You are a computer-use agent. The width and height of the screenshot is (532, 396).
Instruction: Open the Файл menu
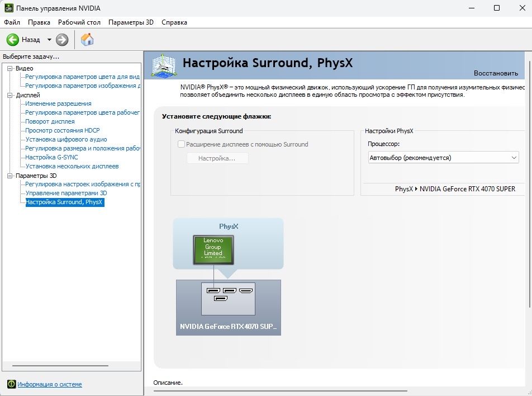tap(12, 22)
